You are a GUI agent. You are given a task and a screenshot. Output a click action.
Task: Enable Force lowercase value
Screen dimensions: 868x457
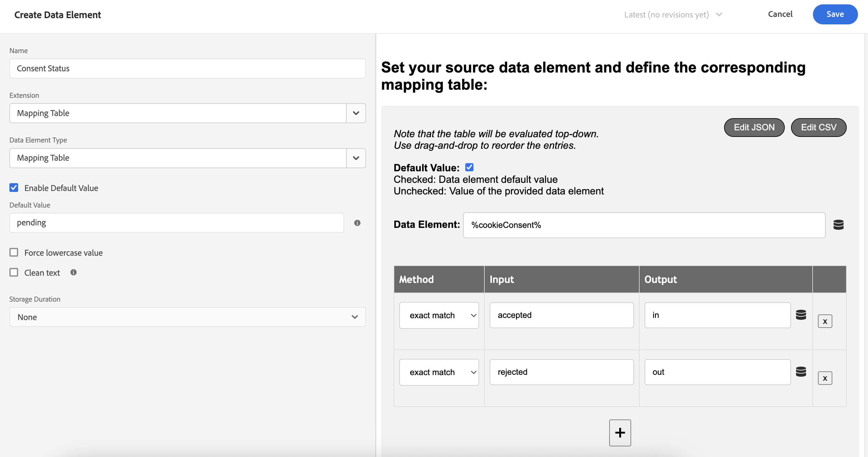(x=14, y=252)
